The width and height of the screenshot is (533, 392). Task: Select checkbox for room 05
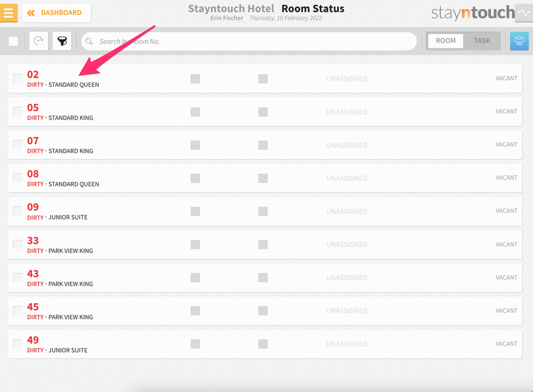click(18, 111)
